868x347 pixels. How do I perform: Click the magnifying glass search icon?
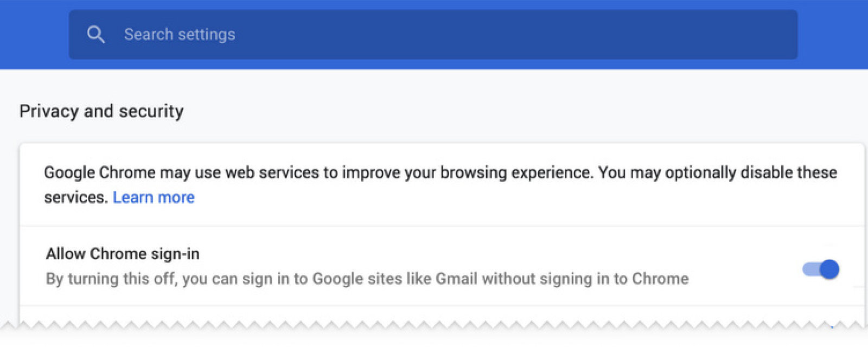(x=95, y=35)
